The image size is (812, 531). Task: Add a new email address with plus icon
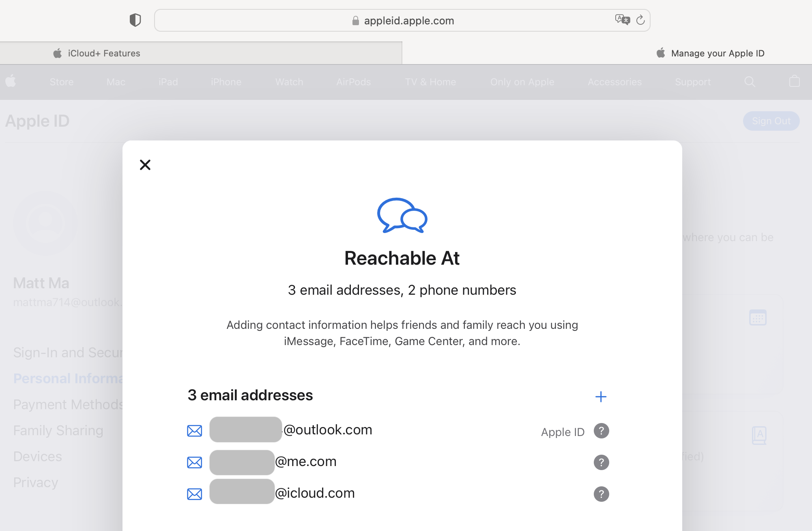(601, 397)
